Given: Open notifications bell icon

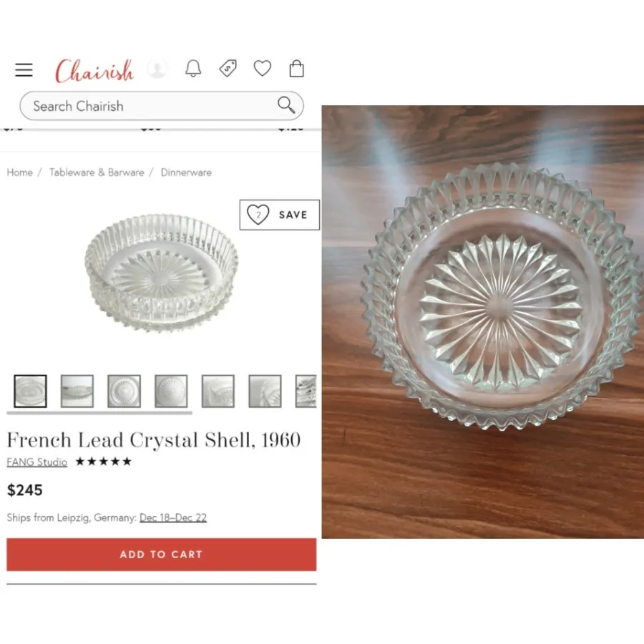Looking at the screenshot, I should tap(193, 69).
